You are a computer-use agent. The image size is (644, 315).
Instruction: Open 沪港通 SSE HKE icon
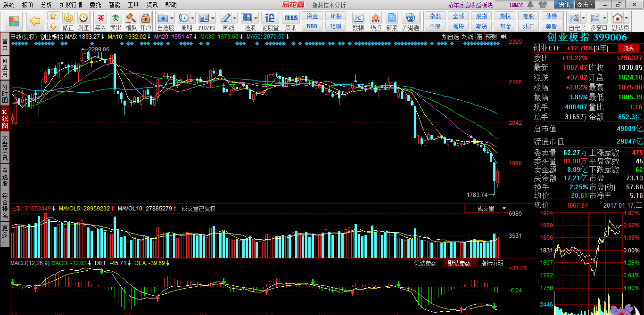tap(411, 22)
